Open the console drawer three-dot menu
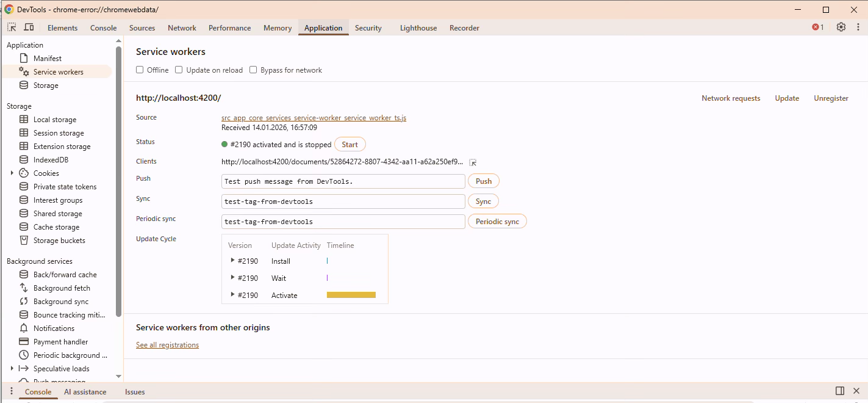Viewport: 868px width, 403px height. click(x=11, y=391)
